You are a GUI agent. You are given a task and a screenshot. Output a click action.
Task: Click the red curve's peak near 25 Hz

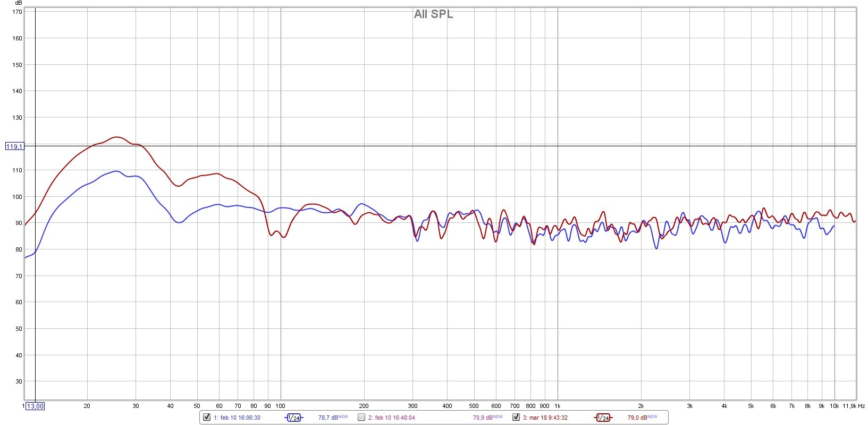coord(117,137)
